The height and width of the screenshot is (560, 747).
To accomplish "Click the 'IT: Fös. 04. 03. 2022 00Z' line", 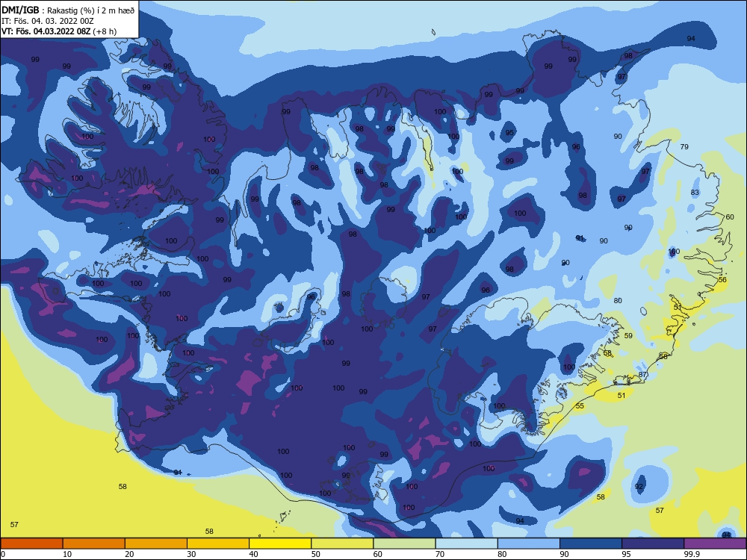I will click(x=48, y=21).
